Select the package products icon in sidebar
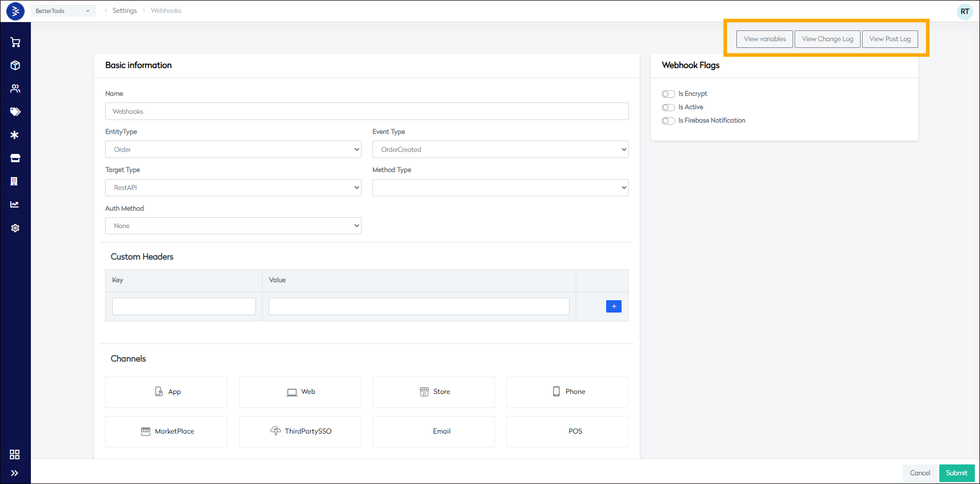Viewport: 980px width, 484px height. [x=15, y=65]
